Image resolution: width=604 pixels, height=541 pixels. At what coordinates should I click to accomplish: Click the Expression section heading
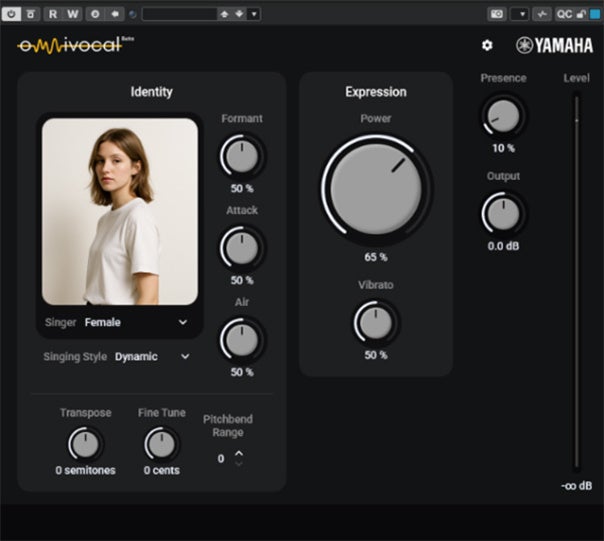pyautogui.click(x=376, y=92)
